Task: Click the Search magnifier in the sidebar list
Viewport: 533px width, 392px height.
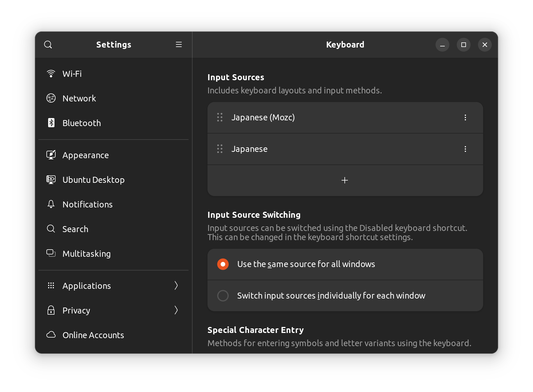Action: point(51,229)
